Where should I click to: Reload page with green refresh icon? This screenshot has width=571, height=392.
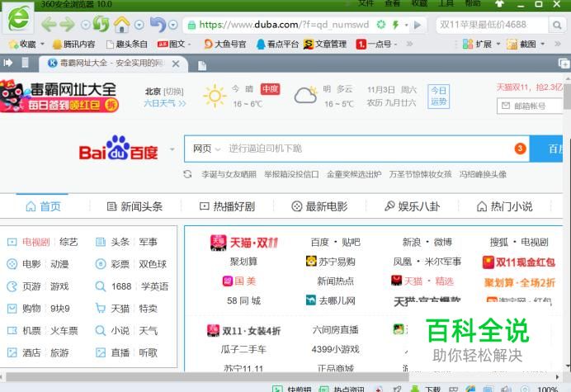pos(101,24)
